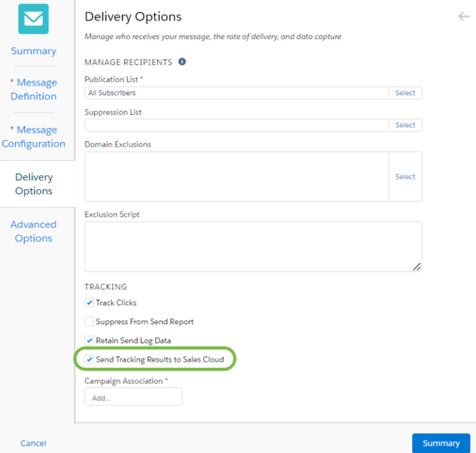
Task: Click the email envelope icon
Action: click(x=33, y=19)
